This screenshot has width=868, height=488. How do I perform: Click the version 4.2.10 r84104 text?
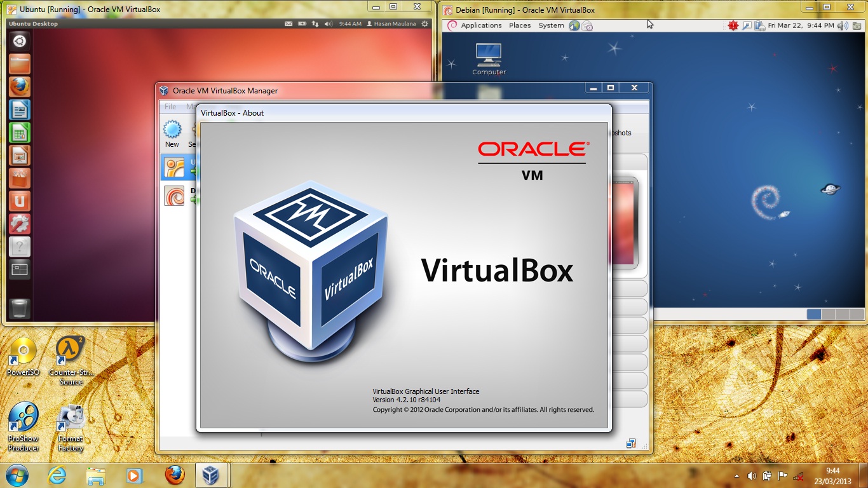[406, 400]
